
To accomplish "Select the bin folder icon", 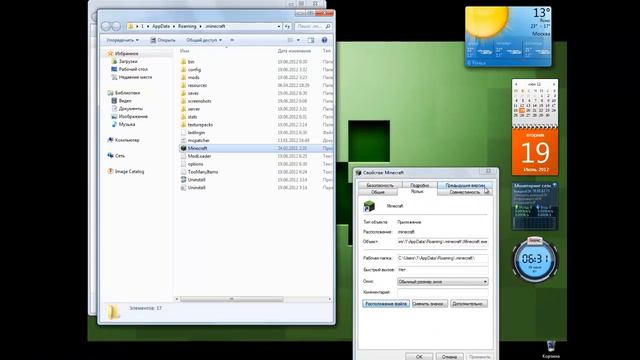I will click(x=183, y=62).
